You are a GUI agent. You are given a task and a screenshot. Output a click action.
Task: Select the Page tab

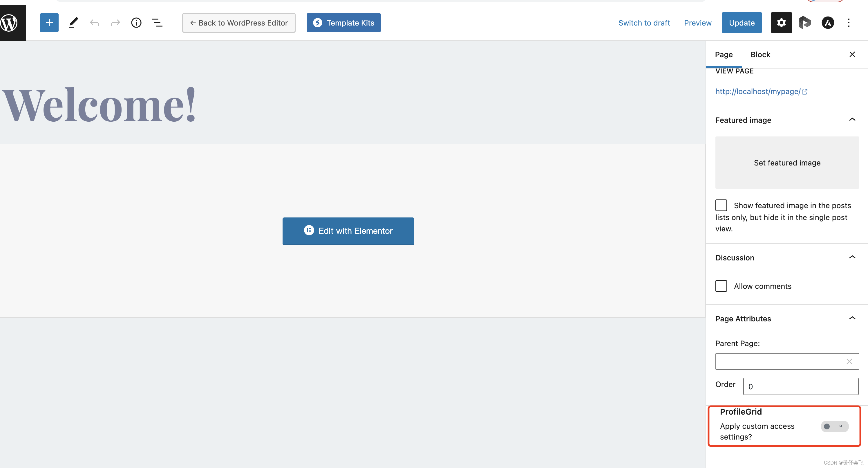coord(724,55)
